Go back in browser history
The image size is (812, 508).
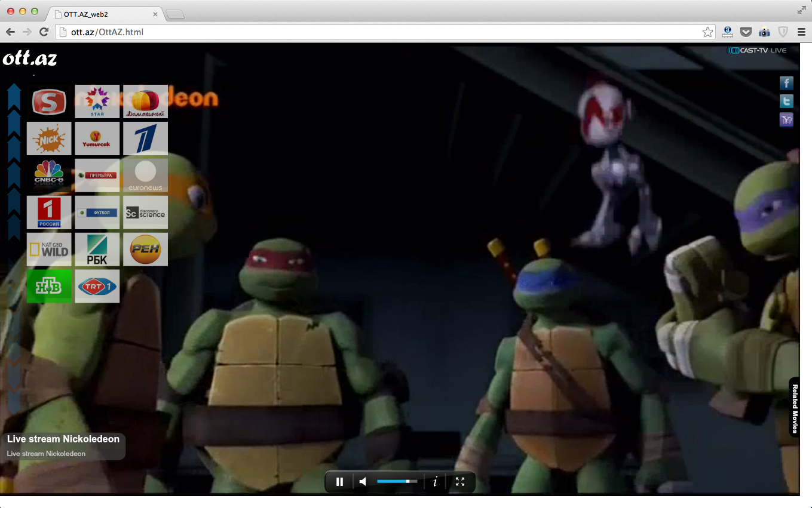tap(11, 32)
